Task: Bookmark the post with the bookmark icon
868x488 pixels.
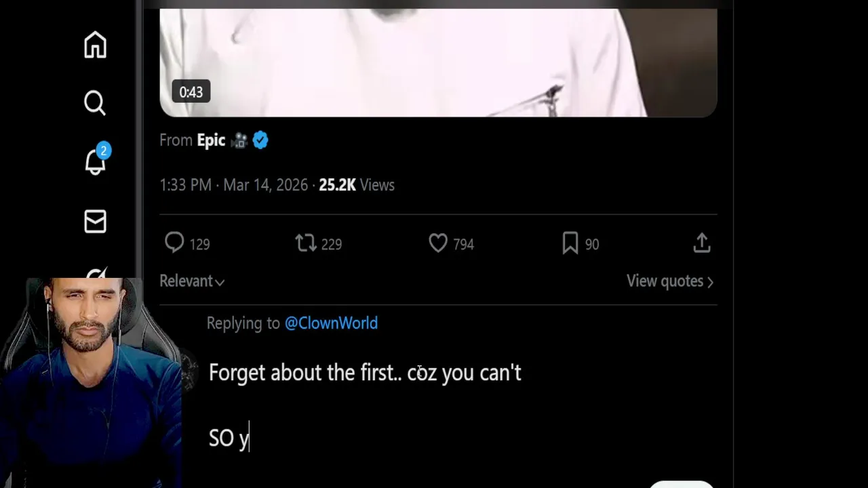Action: (570, 243)
